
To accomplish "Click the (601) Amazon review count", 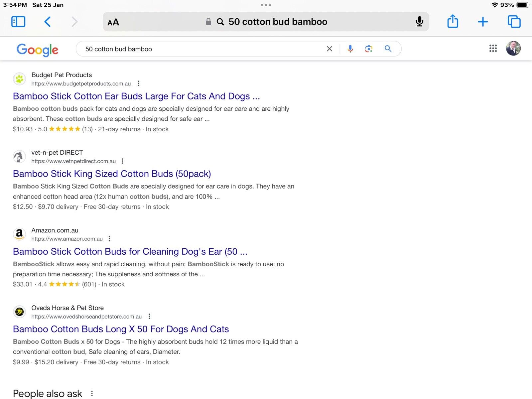I will [89, 284].
